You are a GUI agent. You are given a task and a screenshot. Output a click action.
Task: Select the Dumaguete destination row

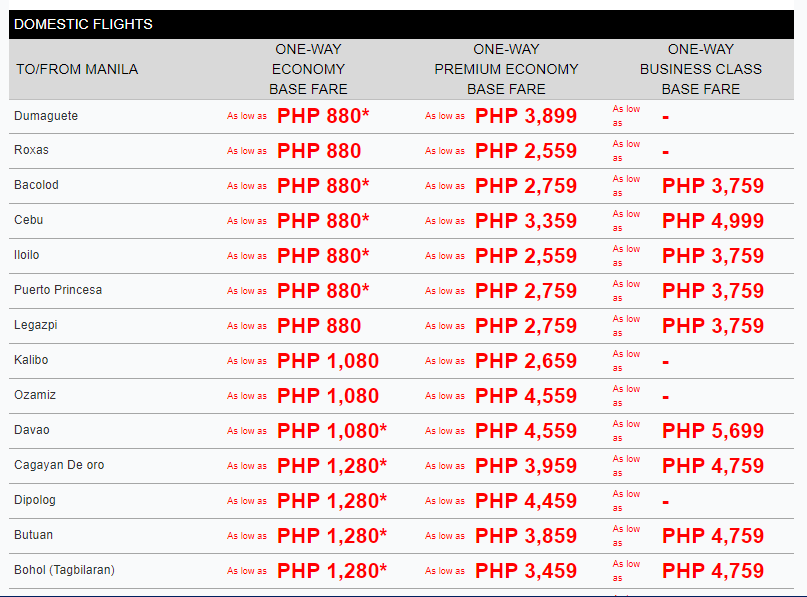pyautogui.click(x=401, y=116)
